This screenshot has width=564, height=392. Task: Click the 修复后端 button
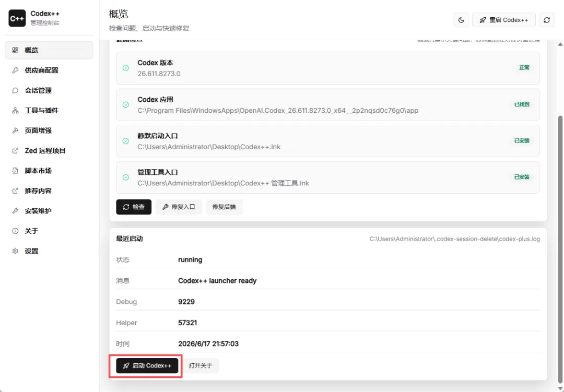(x=225, y=207)
